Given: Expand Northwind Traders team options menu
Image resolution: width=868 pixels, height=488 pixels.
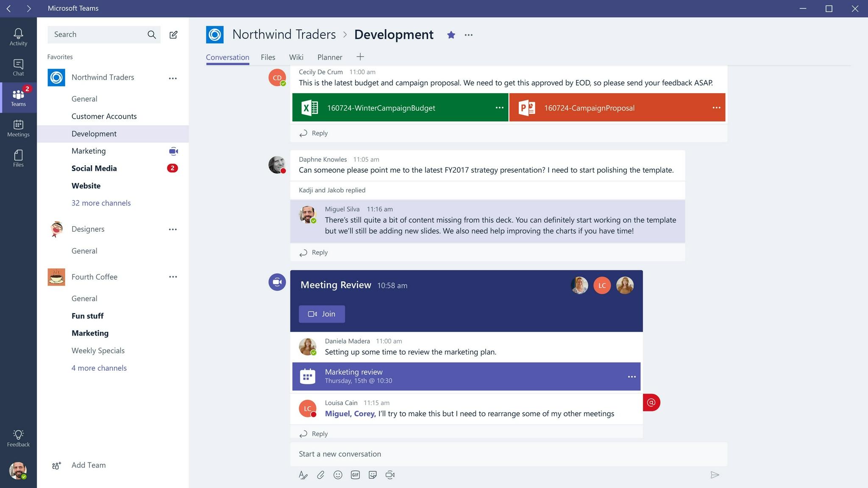Looking at the screenshot, I should pyautogui.click(x=173, y=78).
